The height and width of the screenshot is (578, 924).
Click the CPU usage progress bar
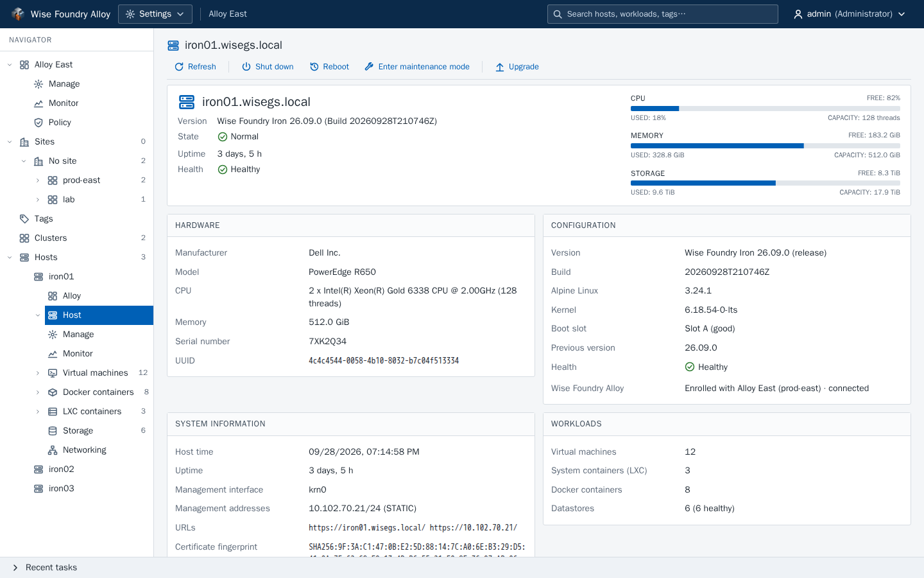pyautogui.click(x=766, y=109)
